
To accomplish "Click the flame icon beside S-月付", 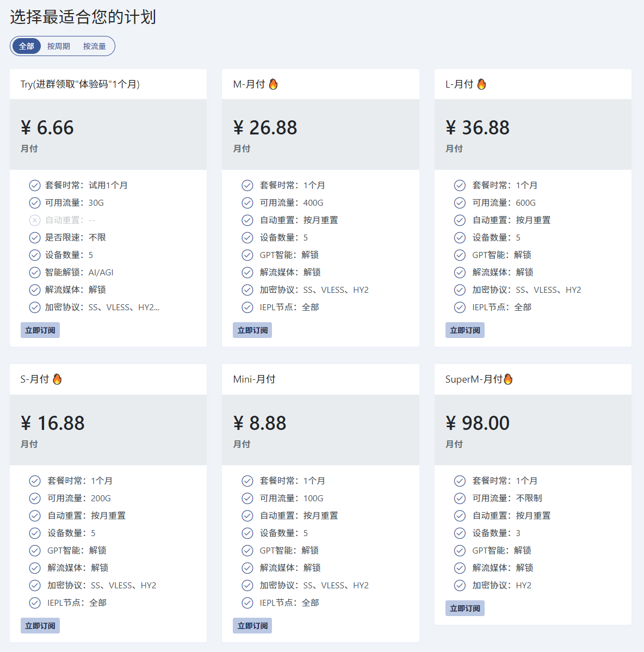I will [57, 379].
